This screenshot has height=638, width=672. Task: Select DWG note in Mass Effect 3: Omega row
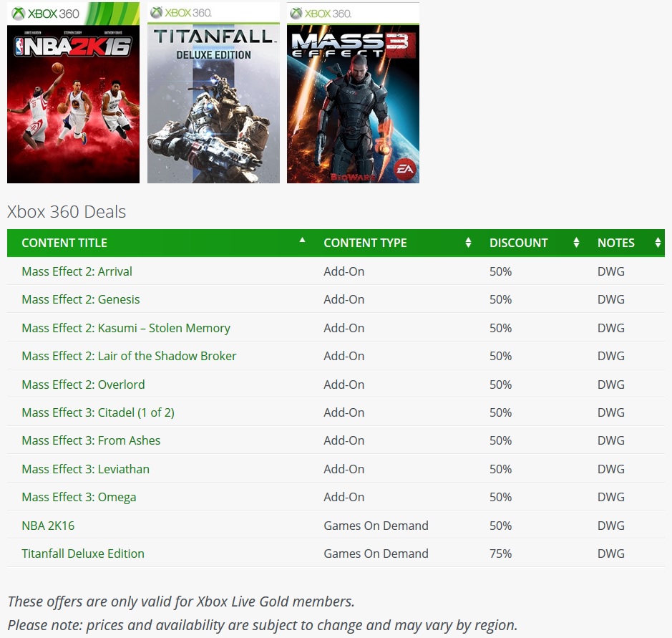click(x=611, y=497)
